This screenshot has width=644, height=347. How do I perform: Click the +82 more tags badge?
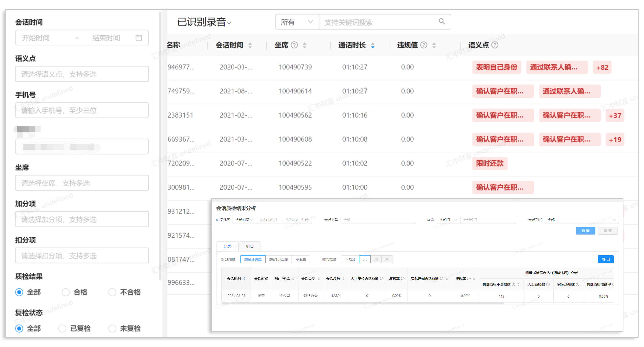coord(602,67)
